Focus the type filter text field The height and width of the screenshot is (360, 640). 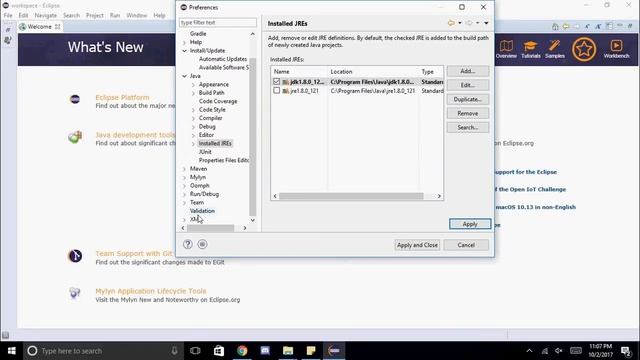click(x=218, y=22)
